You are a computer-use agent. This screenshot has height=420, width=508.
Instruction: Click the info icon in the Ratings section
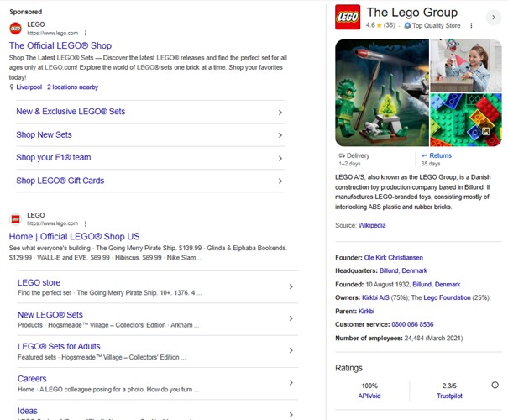click(495, 385)
